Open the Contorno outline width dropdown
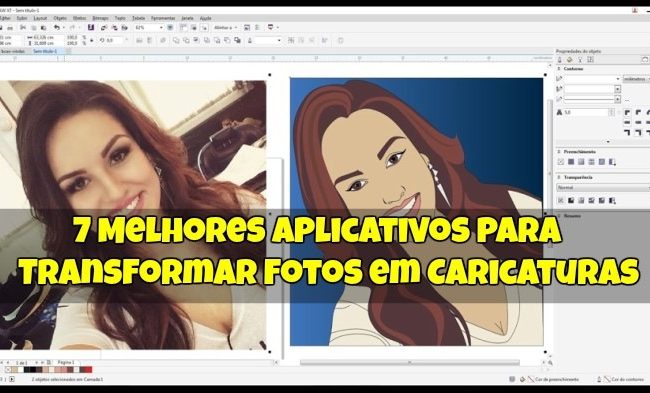The width and height of the screenshot is (650, 393). tap(618, 79)
